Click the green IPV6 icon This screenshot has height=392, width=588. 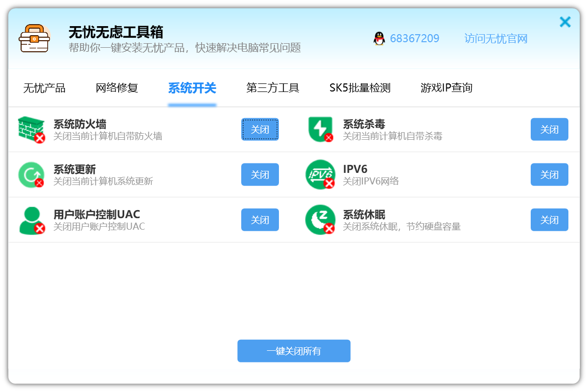(x=320, y=175)
